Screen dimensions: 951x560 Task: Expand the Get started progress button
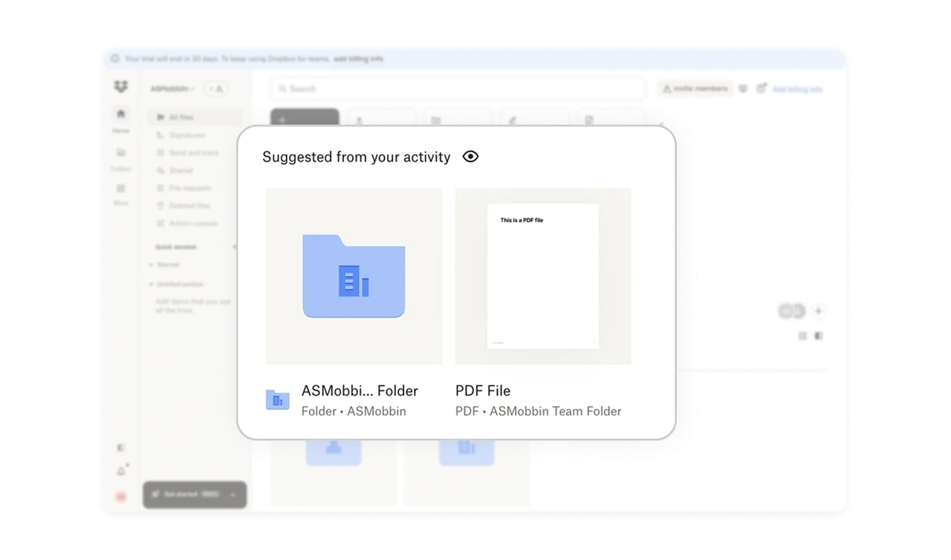[195, 495]
